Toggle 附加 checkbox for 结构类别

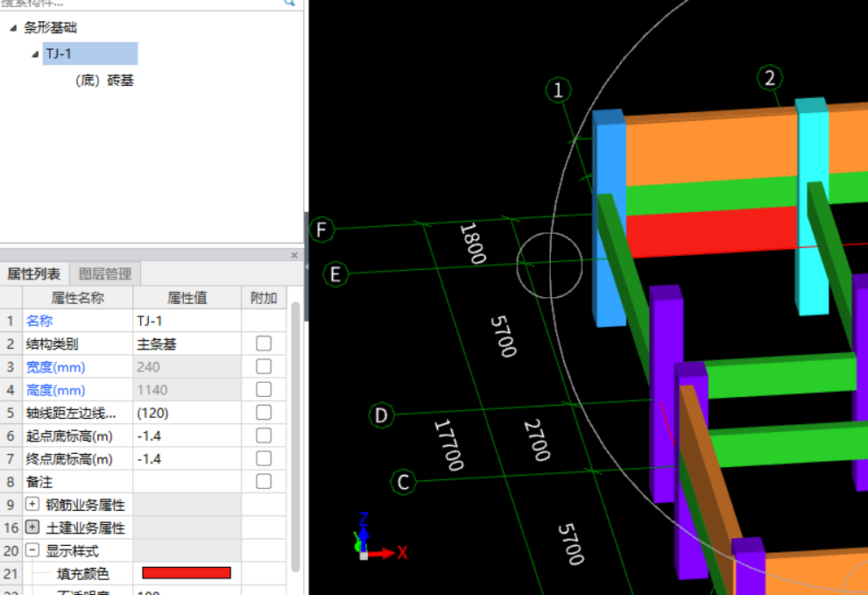(x=264, y=344)
